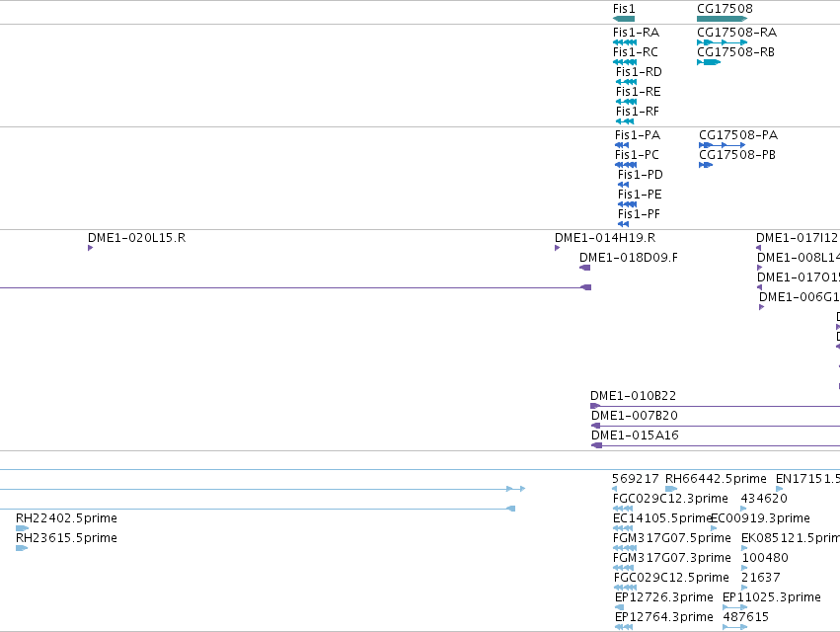Open transcript Fis1-RD

639,72
